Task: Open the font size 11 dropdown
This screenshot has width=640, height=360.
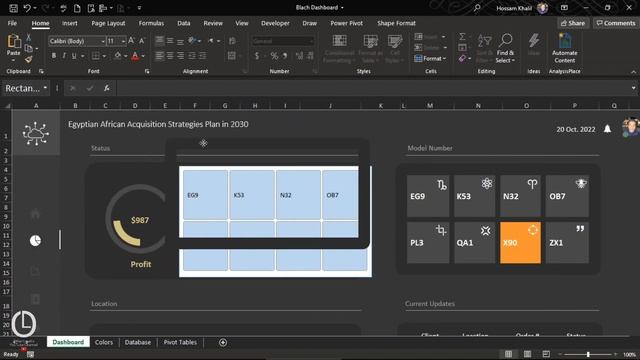Action: pyautogui.click(x=123, y=41)
